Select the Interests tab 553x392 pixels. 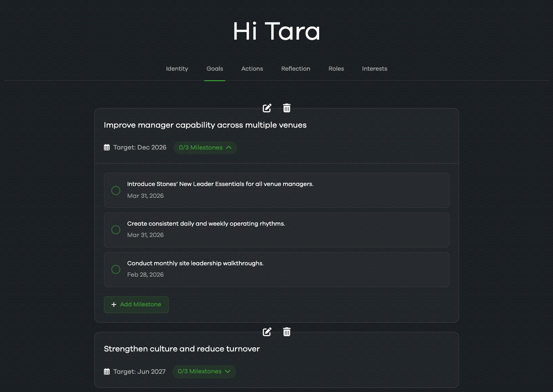point(374,69)
